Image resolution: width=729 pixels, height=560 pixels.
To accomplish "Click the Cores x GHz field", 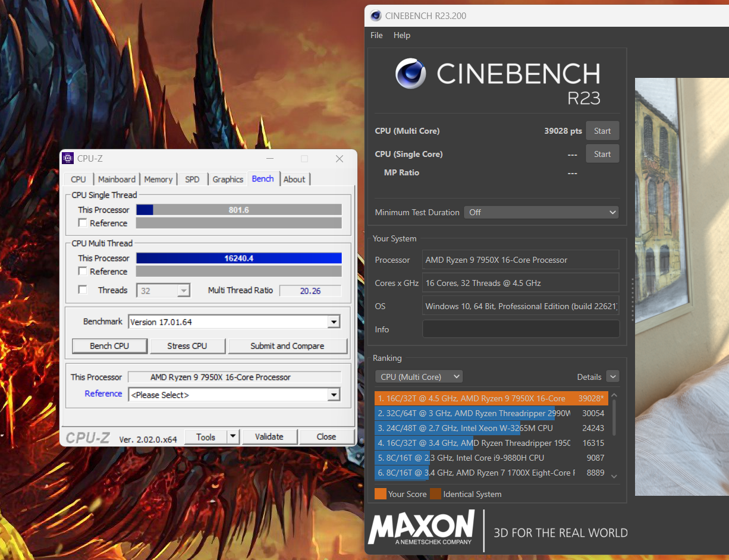I will pos(521,283).
